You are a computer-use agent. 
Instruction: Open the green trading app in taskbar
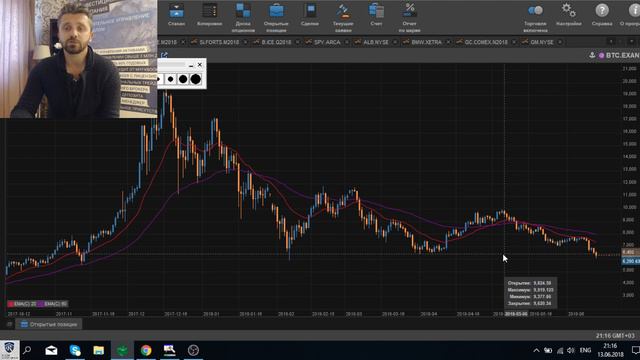click(x=122, y=350)
